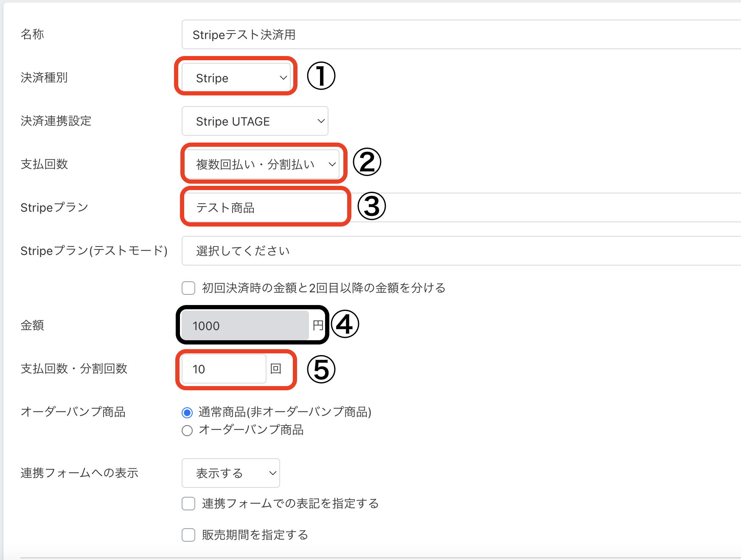741x560 pixels.
Task: Check 初回決済時の金額と2回目以降の金額を分ける checkbox
Action: (188, 288)
